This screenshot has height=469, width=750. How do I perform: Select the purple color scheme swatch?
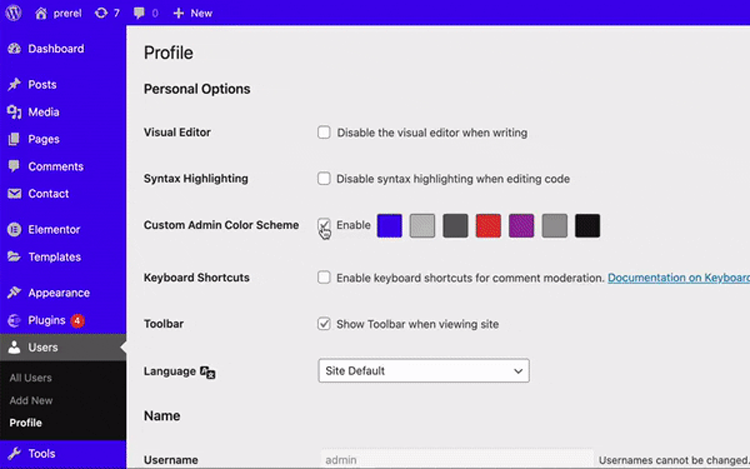pyautogui.click(x=521, y=226)
